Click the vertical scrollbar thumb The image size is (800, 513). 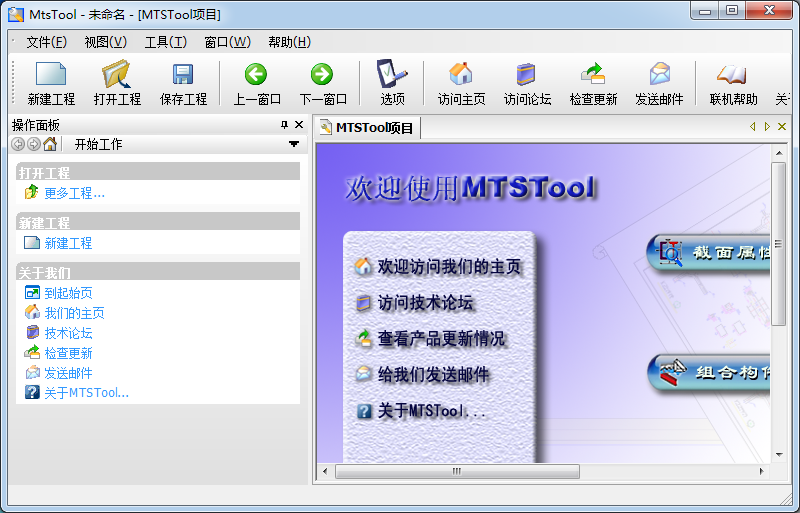[x=779, y=244]
